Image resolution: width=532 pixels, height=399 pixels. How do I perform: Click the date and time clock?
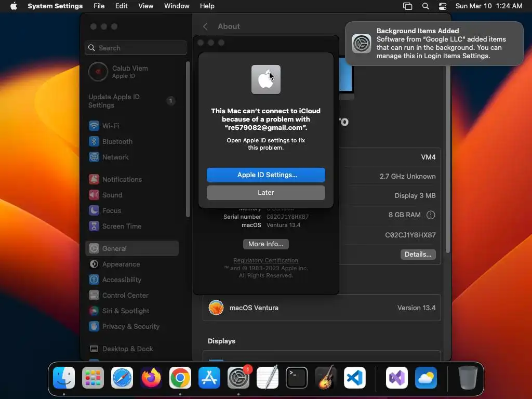click(488, 6)
